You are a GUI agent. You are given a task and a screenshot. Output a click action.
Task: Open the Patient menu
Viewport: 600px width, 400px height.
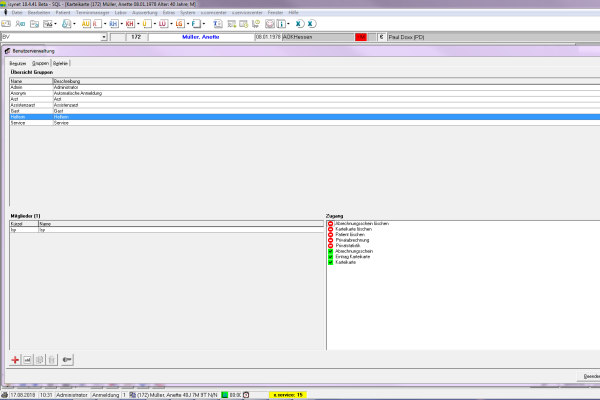[63, 13]
